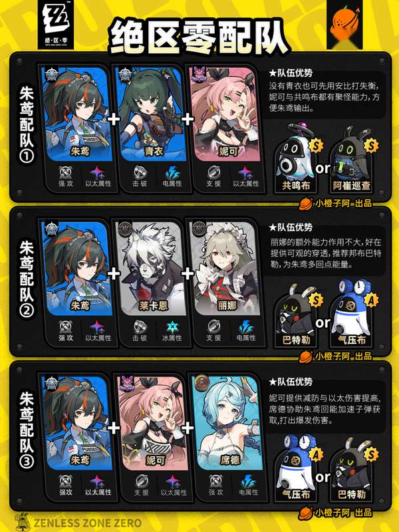This screenshot has height=532, width=399.
Task: Click the 击破 role icon under 青衣
Action: pos(140,172)
